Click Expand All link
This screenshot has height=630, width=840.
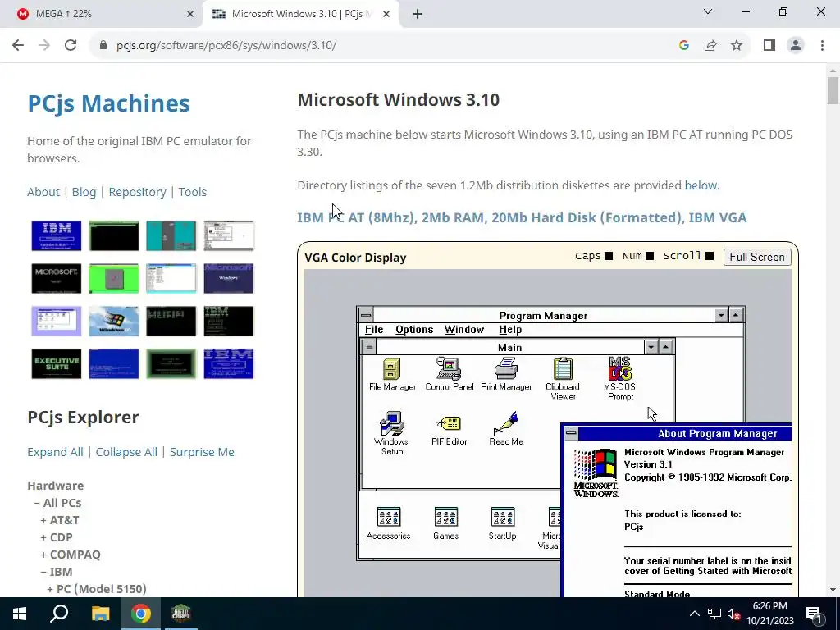coord(55,452)
